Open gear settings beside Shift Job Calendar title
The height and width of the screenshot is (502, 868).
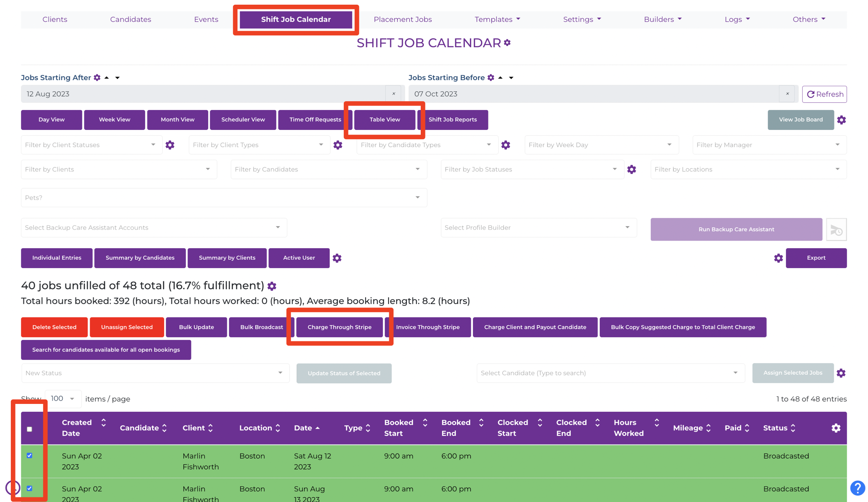(x=507, y=43)
